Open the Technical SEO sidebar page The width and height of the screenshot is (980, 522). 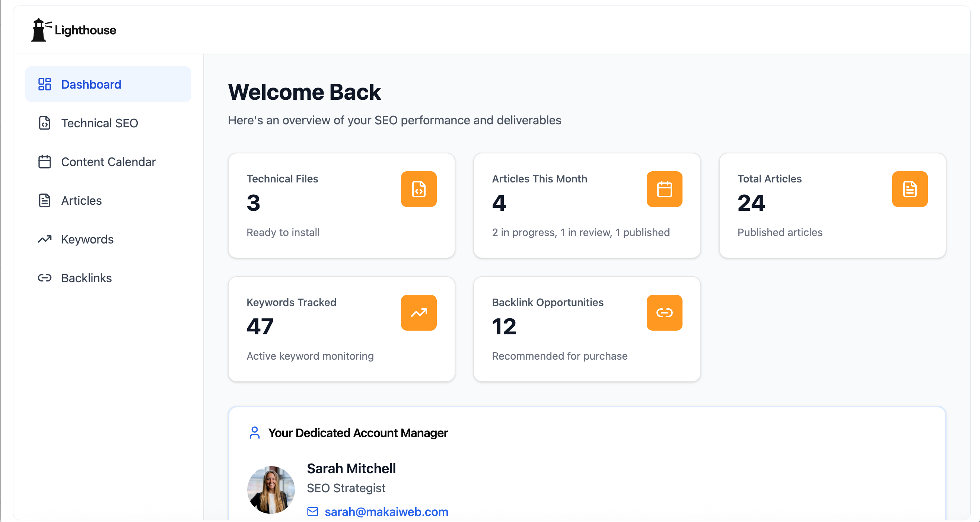pos(99,123)
